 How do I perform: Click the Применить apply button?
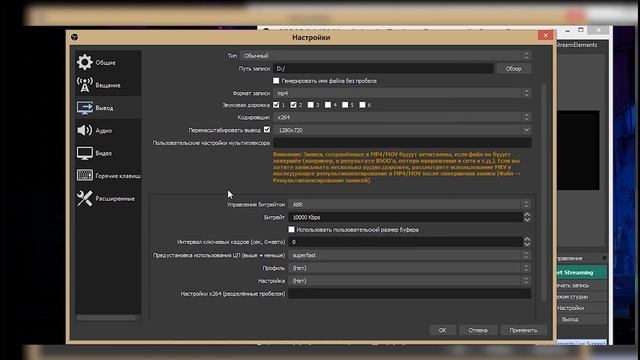coord(523,330)
